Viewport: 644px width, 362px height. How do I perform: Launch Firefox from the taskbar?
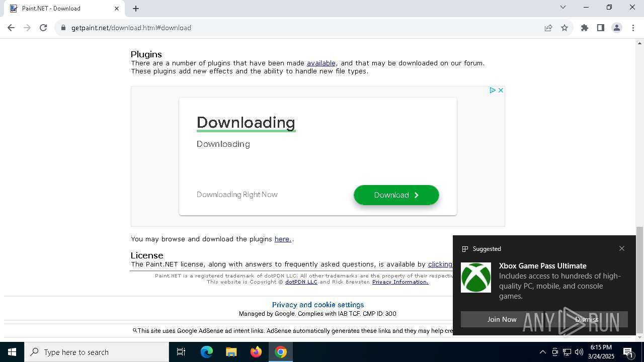(256, 352)
